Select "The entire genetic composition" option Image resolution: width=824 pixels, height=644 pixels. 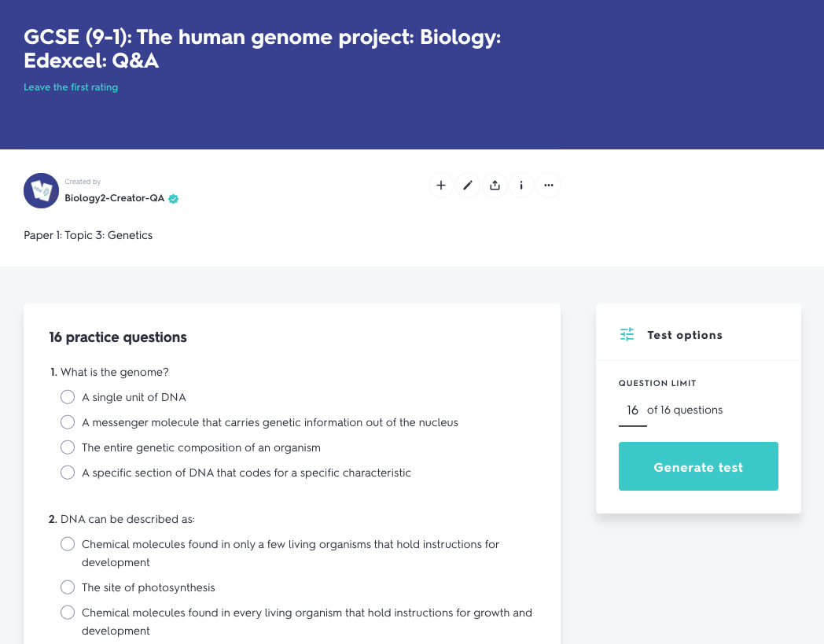tap(68, 447)
